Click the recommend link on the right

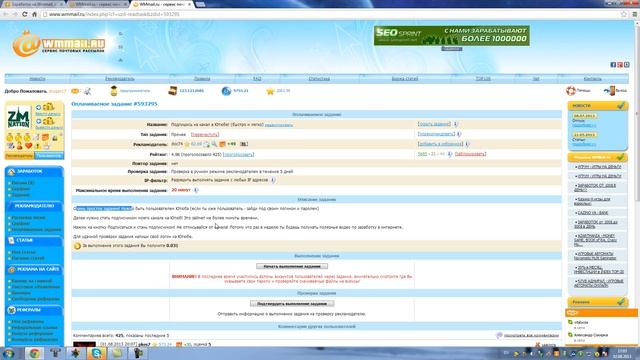click(436, 134)
